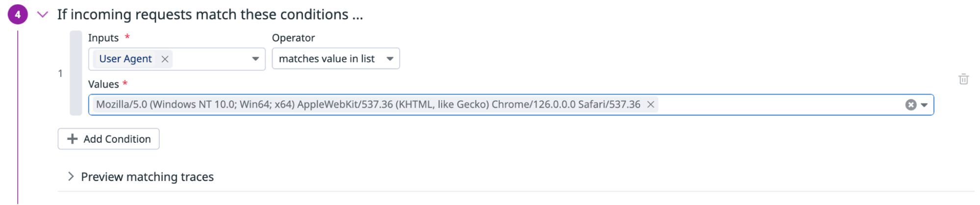
Task: Select the User Agent tag text
Action: [126, 59]
